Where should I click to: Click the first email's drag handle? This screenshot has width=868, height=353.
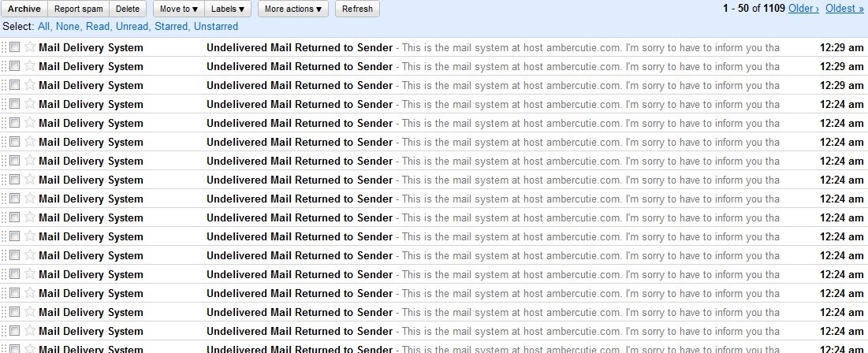[4, 47]
